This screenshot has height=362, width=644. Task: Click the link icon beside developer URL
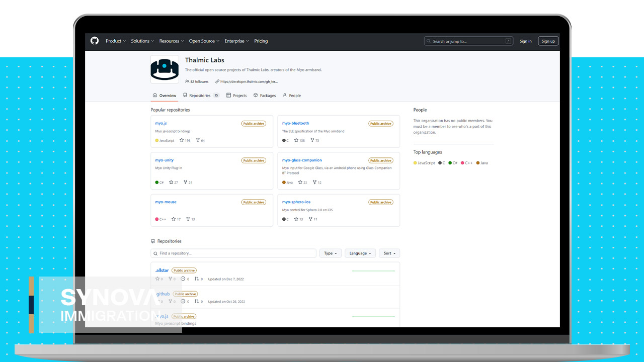coord(217,81)
